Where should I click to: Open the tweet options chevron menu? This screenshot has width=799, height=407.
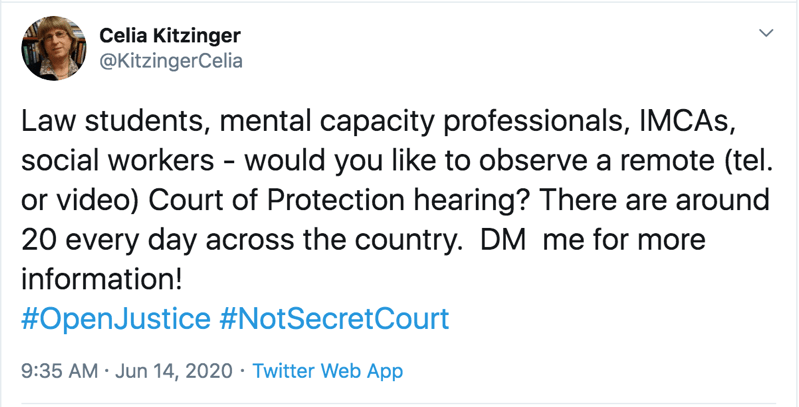(x=767, y=33)
